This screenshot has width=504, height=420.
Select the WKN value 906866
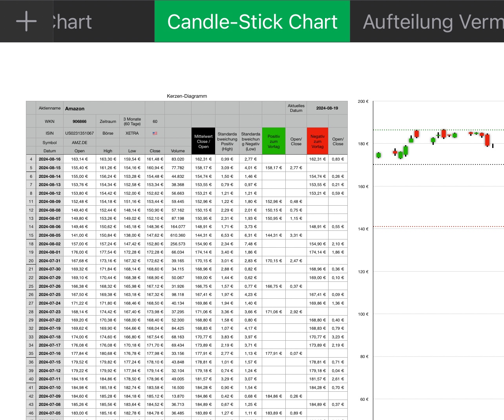point(80,121)
